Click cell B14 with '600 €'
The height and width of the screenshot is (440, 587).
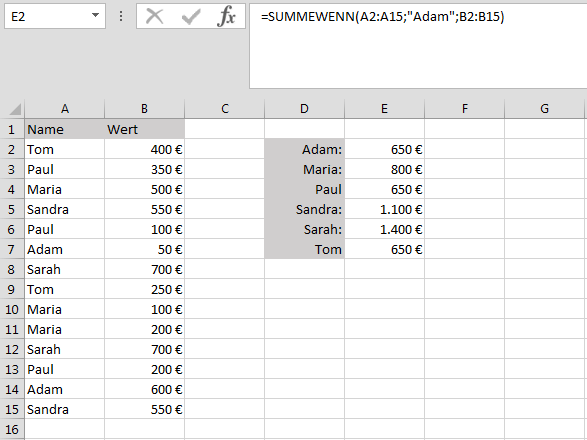tap(145, 389)
